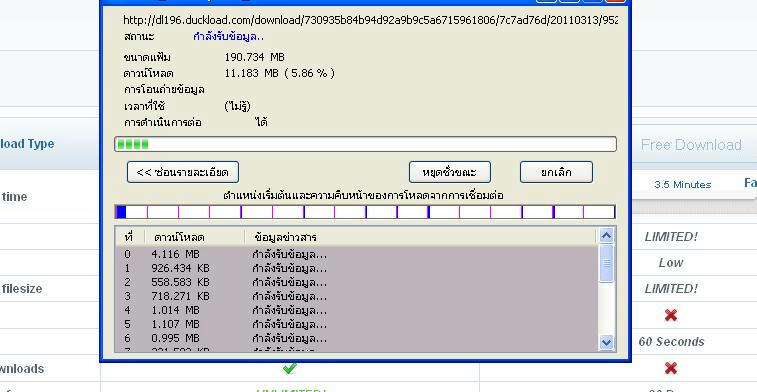
Task: Click the connection list scroll-down arrow
Action: pos(606,342)
